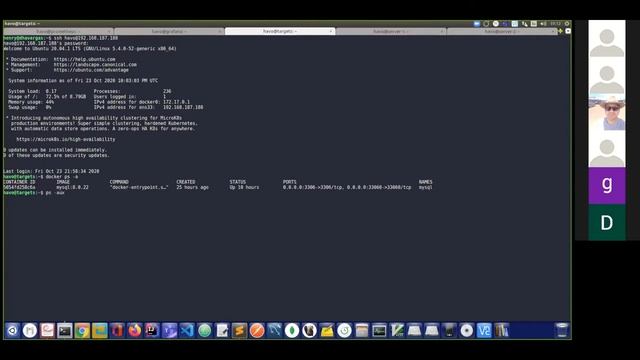Select the green 'D' participant tile

[x=607, y=222]
